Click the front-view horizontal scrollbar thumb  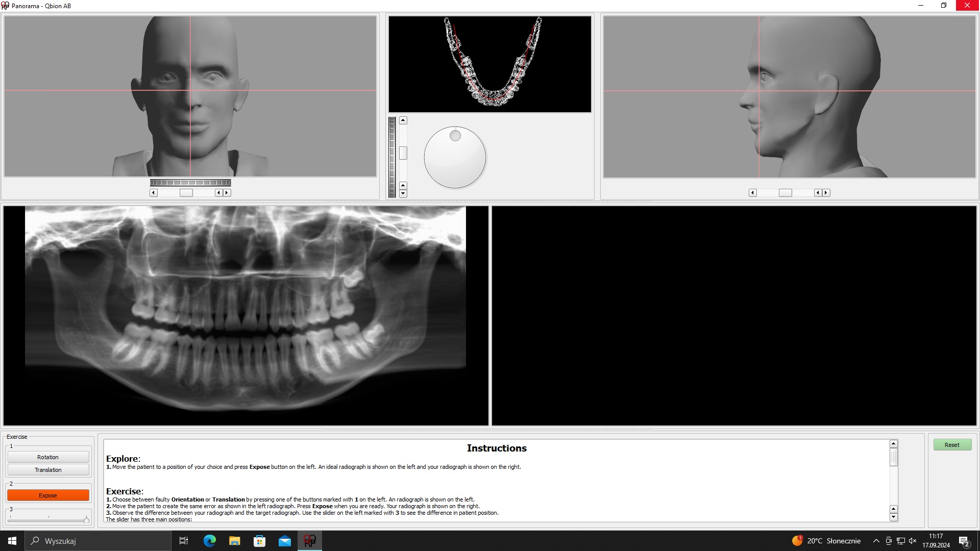[x=186, y=193]
